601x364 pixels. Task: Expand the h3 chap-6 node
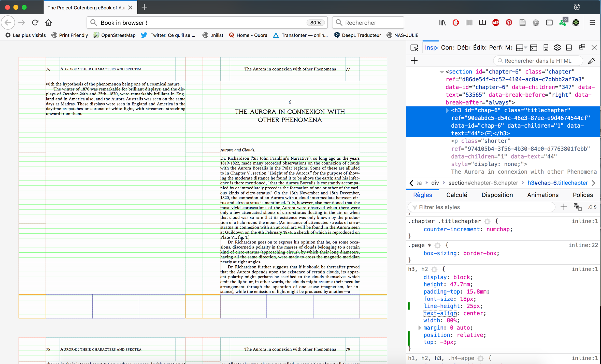point(447,110)
